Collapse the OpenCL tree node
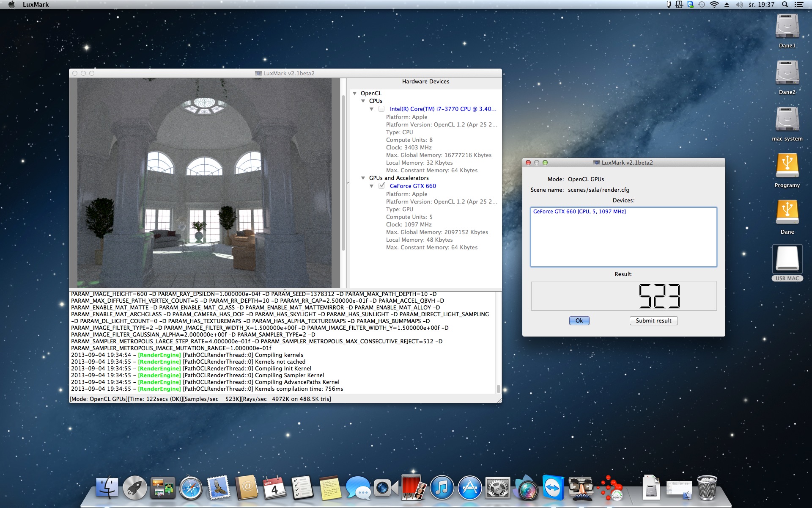The height and width of the screenshot is (508, 812). pos(355,93)
